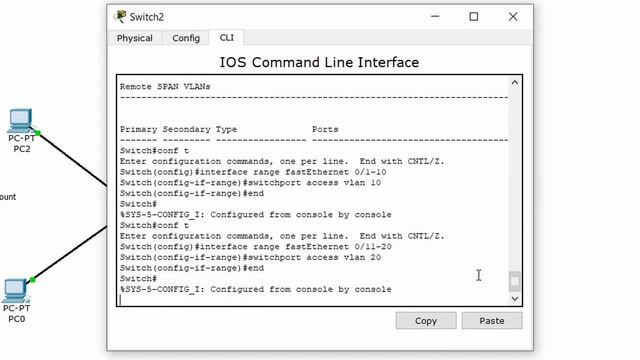Viewport: 640px width, 360px height.
Task: Click the 'switchport access vlan 20' line
Action: click(x=250, y=257)
